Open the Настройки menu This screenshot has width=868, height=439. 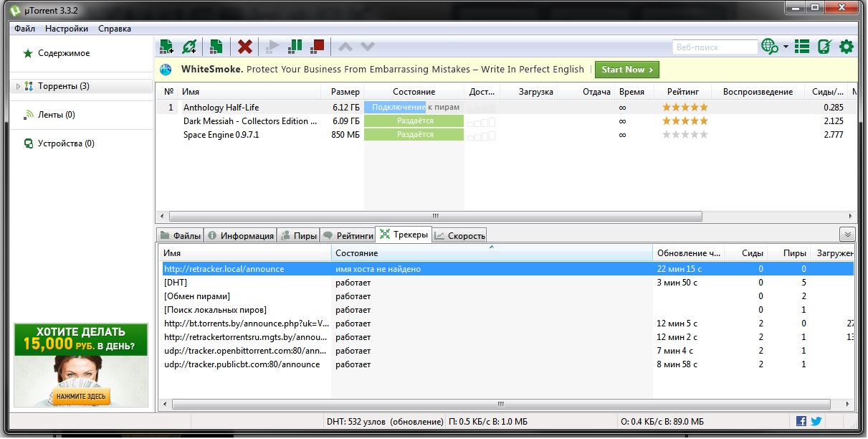point(67,29)
